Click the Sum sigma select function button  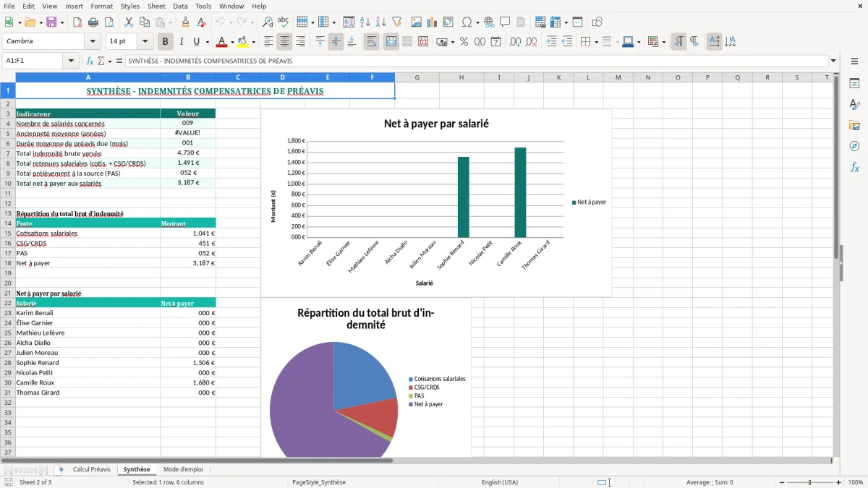[101, 61]
